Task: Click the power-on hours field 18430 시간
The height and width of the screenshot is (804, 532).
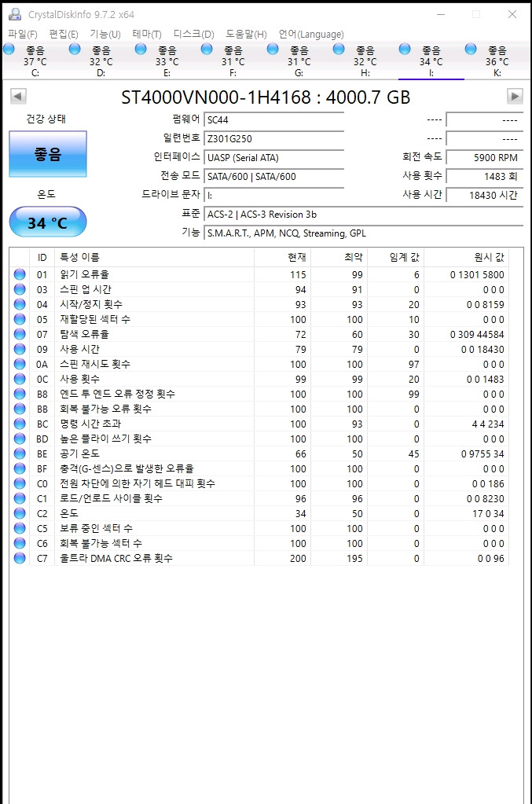Action: coord(484,195)
